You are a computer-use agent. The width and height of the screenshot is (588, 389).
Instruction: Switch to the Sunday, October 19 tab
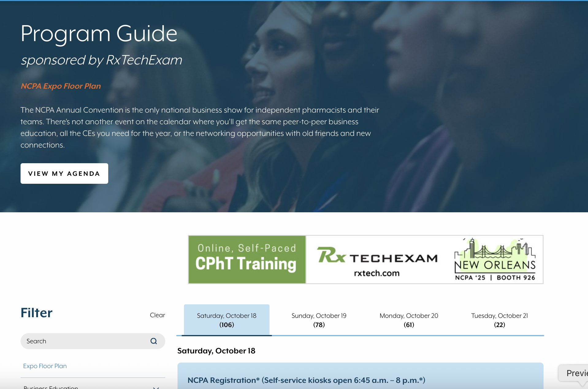319,320
